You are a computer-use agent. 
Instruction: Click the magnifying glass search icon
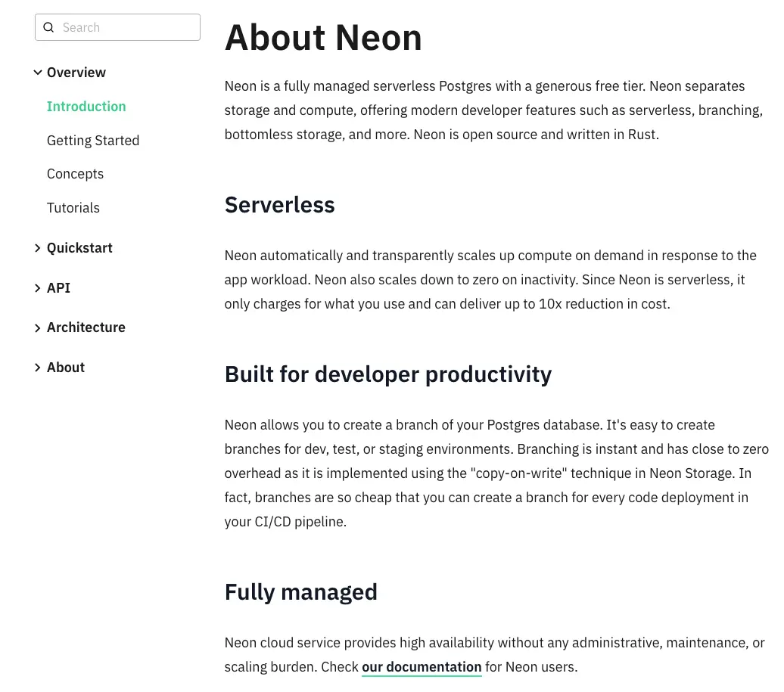[x=48, y=28]
